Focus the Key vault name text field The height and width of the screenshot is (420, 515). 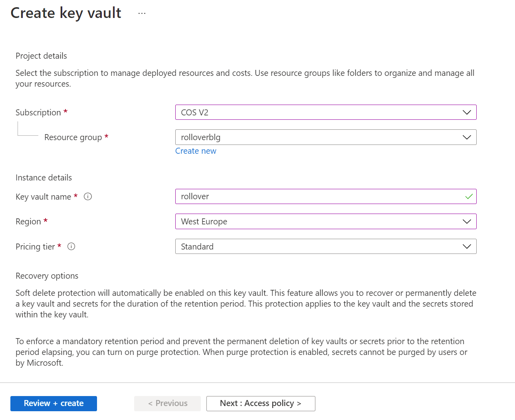[315, 196]
